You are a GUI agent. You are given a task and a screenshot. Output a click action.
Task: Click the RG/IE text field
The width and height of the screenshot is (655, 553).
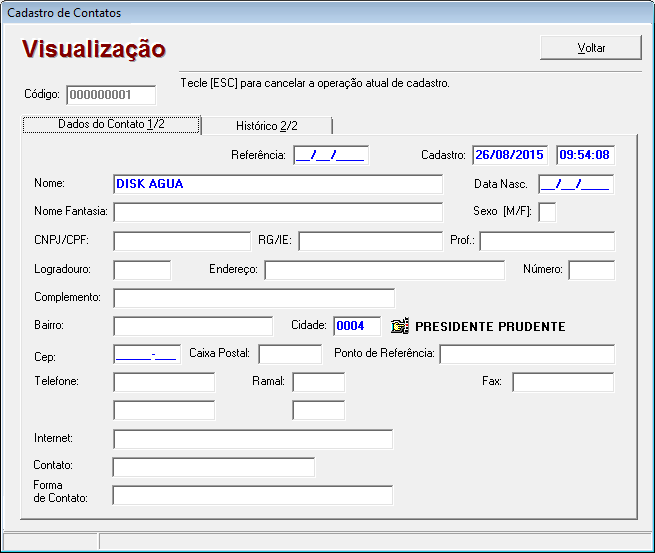(369, 241)
